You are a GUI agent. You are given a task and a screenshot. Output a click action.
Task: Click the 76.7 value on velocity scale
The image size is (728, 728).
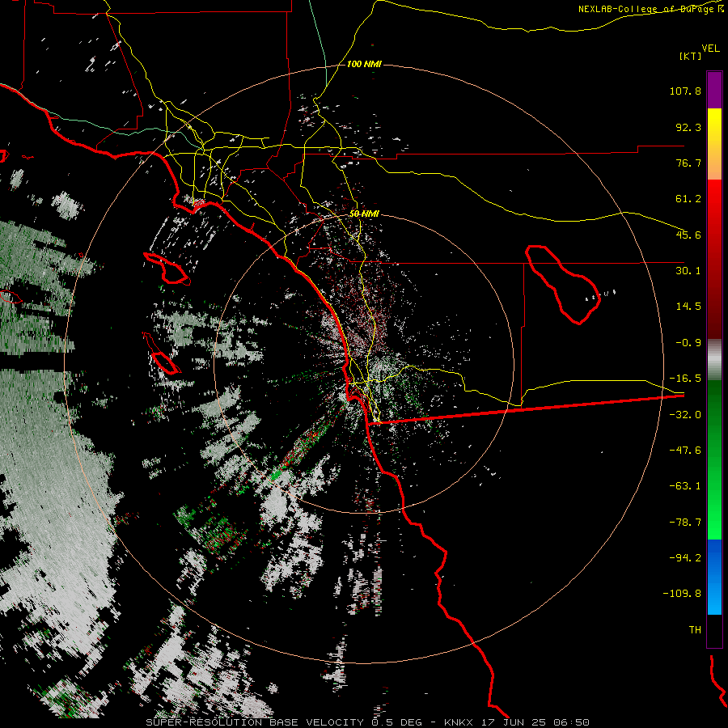pos(688,163)
